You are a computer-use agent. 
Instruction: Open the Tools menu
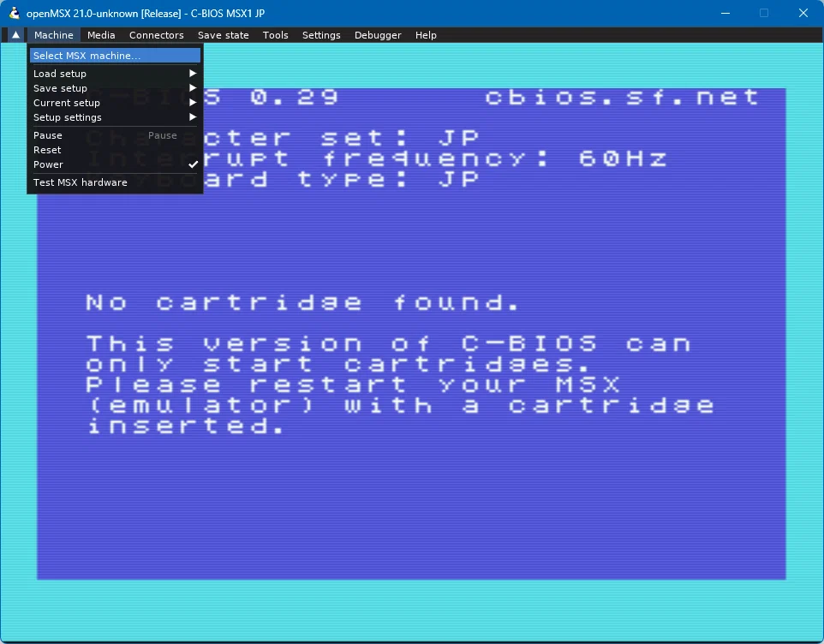(275, 35)
